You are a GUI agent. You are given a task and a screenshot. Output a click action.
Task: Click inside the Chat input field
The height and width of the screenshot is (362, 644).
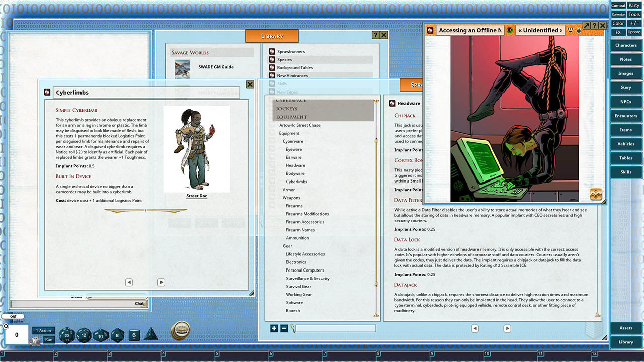[x=75, y=304]
